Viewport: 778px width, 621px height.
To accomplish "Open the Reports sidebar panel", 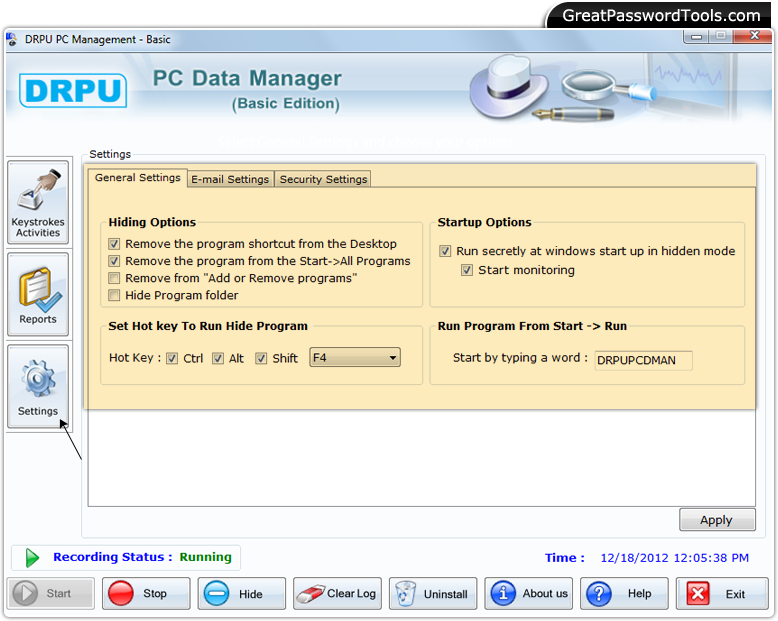I will pos(38,294).
